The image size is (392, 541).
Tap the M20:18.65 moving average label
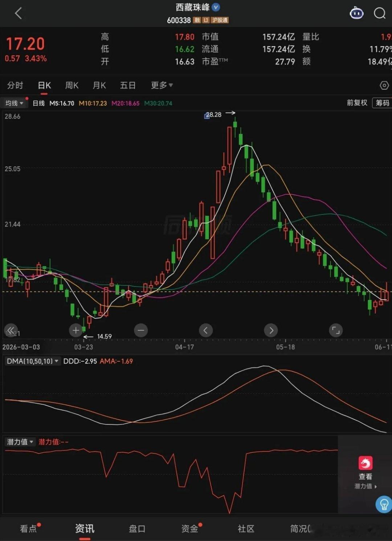(126, 103)
